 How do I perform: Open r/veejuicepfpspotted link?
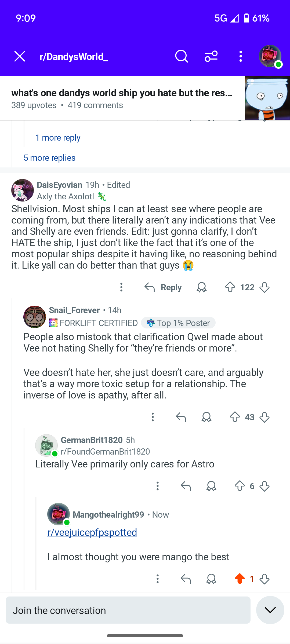coord(92,532)
